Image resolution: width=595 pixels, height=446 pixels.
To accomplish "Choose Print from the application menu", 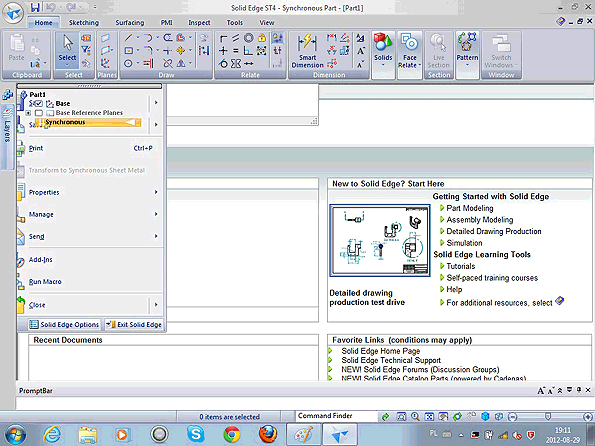I will click(90, 148).
